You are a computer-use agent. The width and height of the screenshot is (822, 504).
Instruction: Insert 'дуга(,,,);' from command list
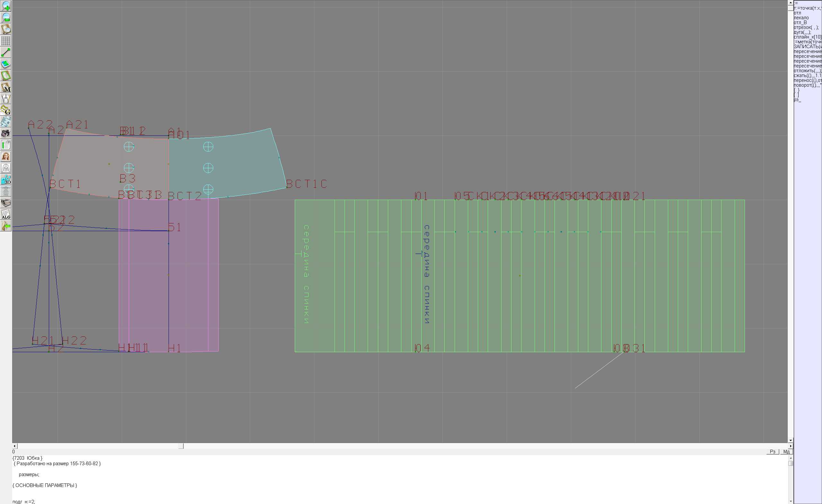(x=802, y=32)
